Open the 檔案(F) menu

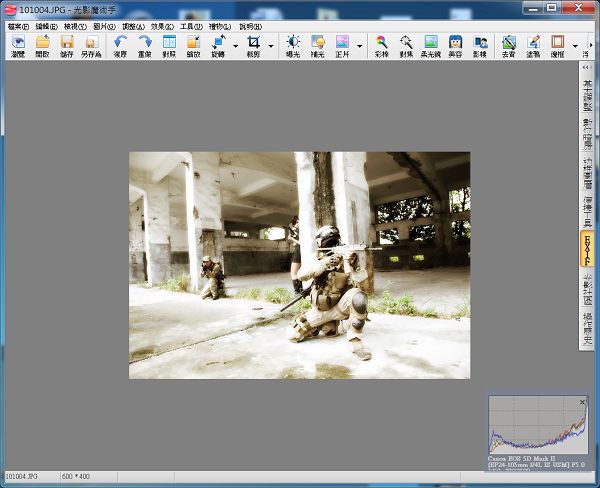(x=18, y=26)
